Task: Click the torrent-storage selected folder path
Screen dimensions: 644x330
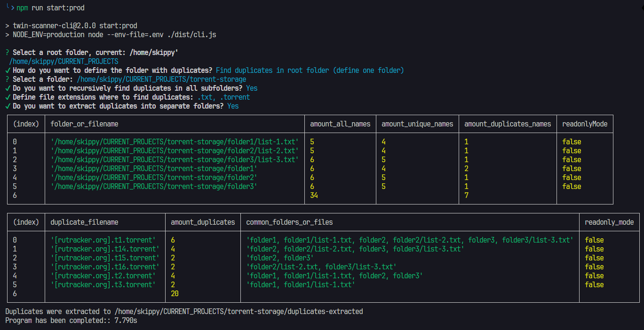Action: tap(161, 79)
